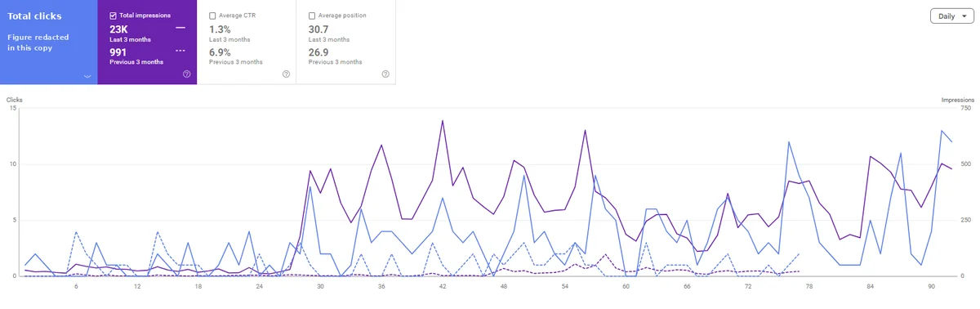The image size is (980, 309).
Task: Open help icon in Total impressions card
Action: (x=187, y=74)
